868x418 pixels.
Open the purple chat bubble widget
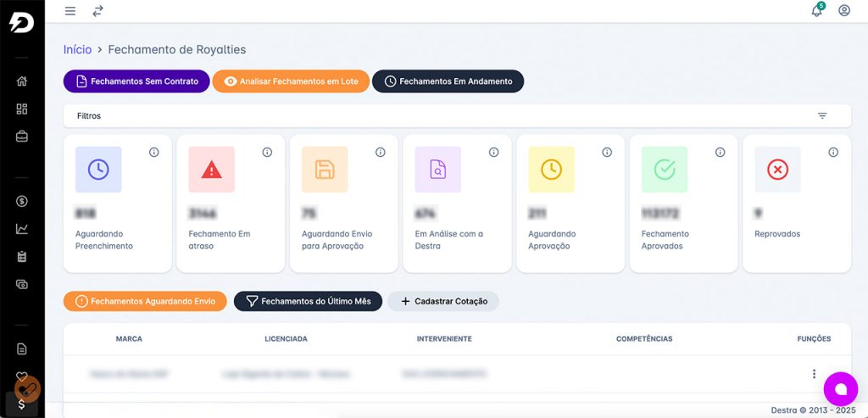tap(840, 389)
